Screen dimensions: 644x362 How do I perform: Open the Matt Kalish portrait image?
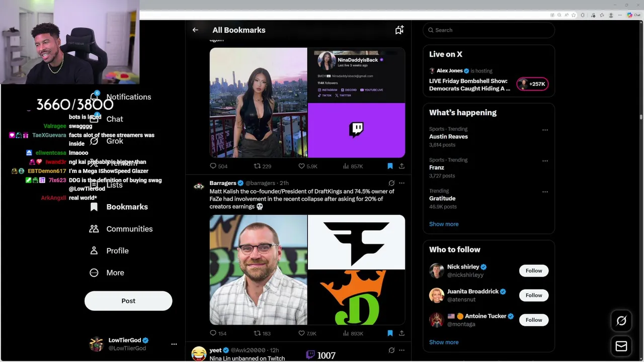(x=258, y=270)
